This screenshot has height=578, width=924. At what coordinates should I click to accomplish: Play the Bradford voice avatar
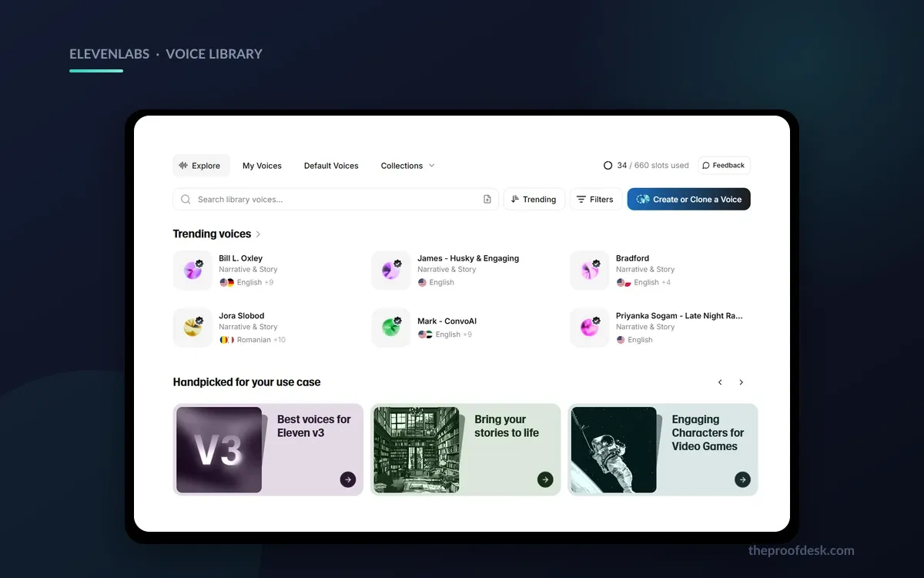(590, 271)
